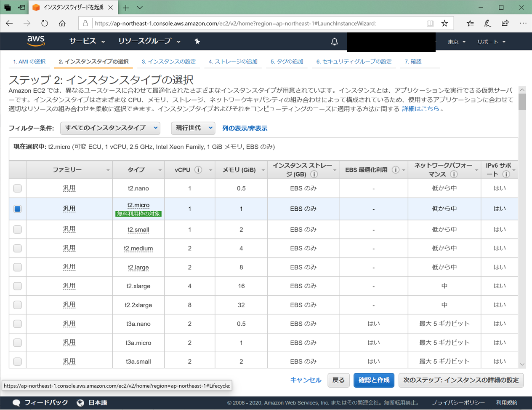Open a new browser tab

[126, 8]
